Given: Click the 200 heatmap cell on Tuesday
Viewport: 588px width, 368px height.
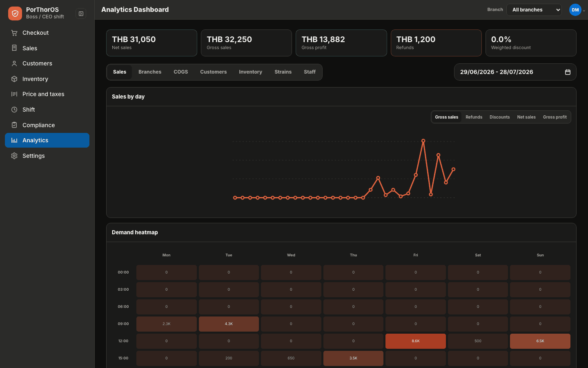Looking at the screenshot, I should tap(229, 358).
